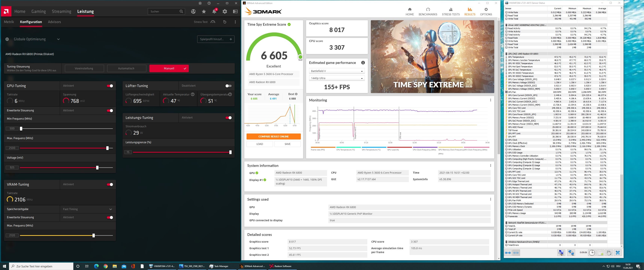The image size is (644, 270).
Task: Open Battlefield V game dropdown
Action: (x=337, y=71)
